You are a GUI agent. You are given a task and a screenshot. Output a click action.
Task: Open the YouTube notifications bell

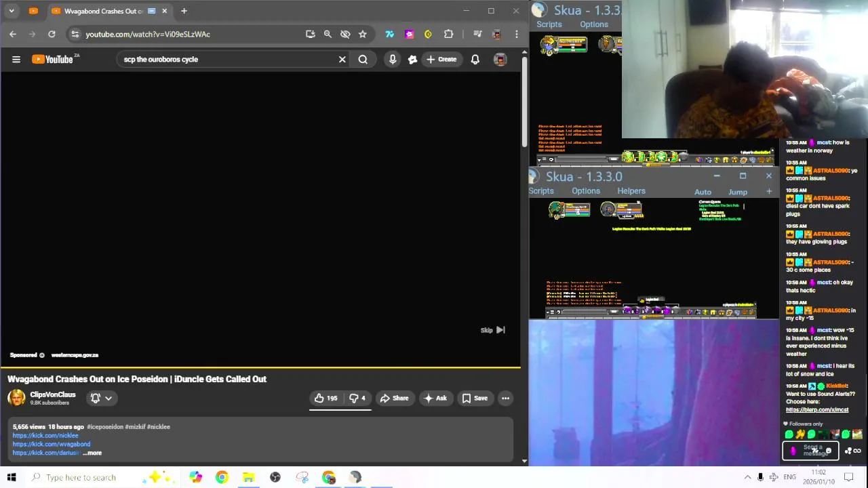click(x=475, y=60)
